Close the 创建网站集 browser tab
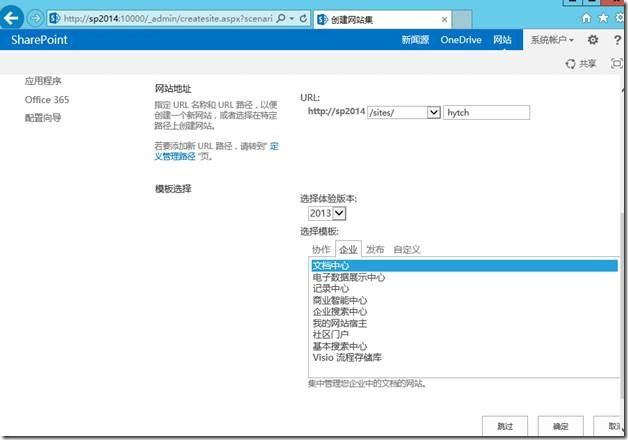Screen dimensions: 628x440 point(444,19)
